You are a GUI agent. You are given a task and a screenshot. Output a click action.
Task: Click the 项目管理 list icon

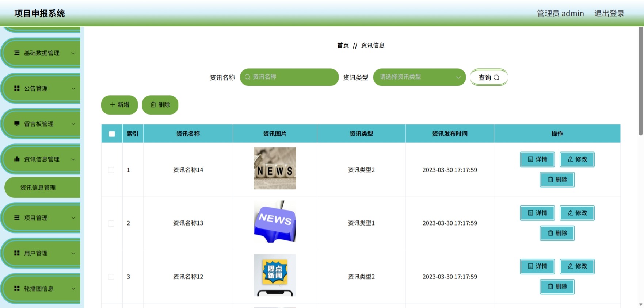pyautogui.click(x=17, y=218)
